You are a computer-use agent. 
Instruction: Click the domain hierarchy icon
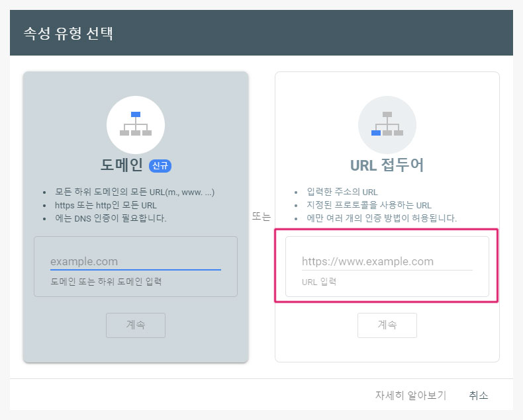pyautogui.click(x=136, y=124)
